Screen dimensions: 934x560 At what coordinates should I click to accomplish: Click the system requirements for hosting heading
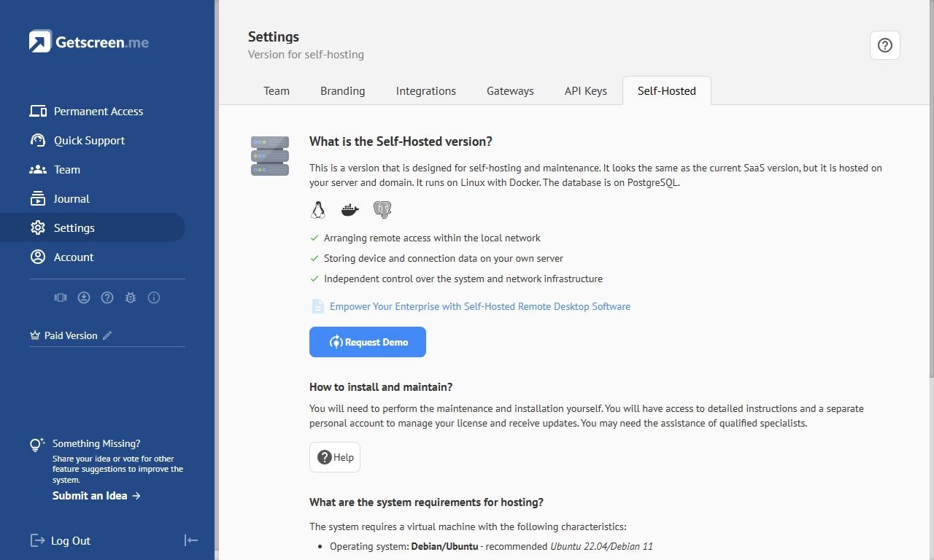point(426,502)
